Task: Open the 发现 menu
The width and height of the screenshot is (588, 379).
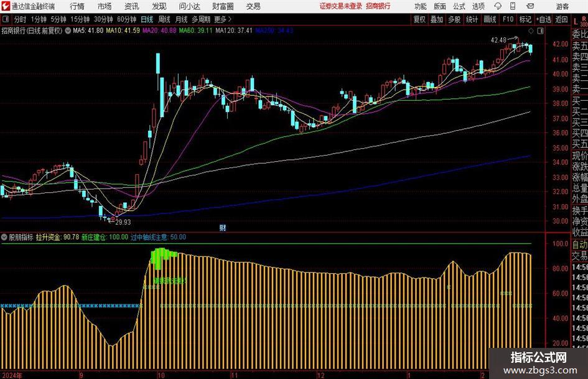Action: click(159, 6)
